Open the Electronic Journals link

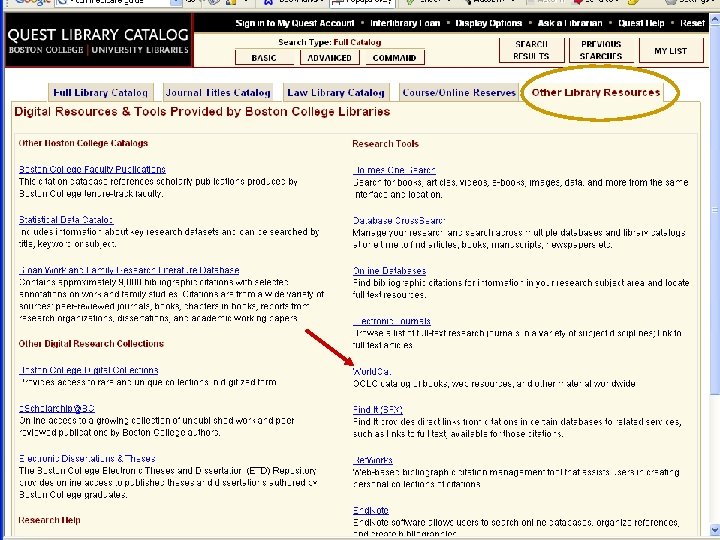point(392,321)
